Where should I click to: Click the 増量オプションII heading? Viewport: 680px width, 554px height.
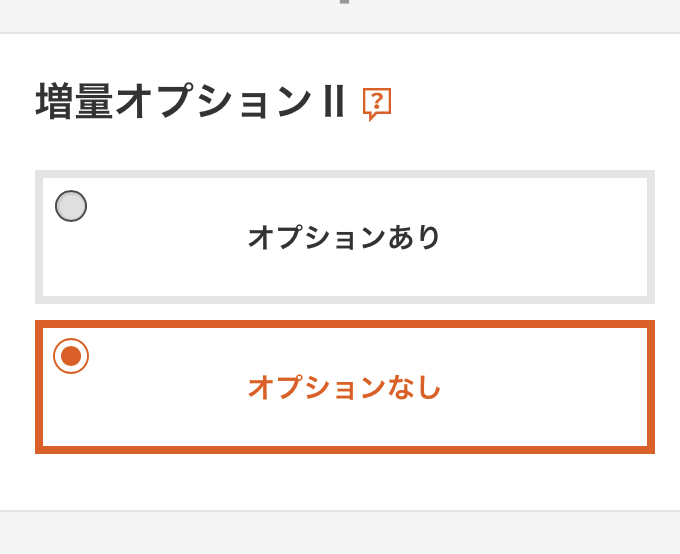click(x=191, y=101)
